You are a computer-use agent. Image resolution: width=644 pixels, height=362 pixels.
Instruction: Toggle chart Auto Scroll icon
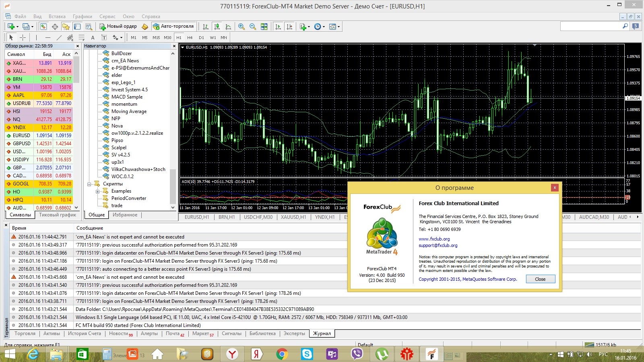(x=278, y=27)
